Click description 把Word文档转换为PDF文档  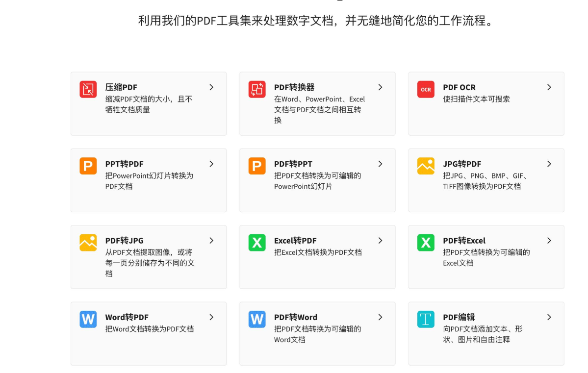(149, 329)
